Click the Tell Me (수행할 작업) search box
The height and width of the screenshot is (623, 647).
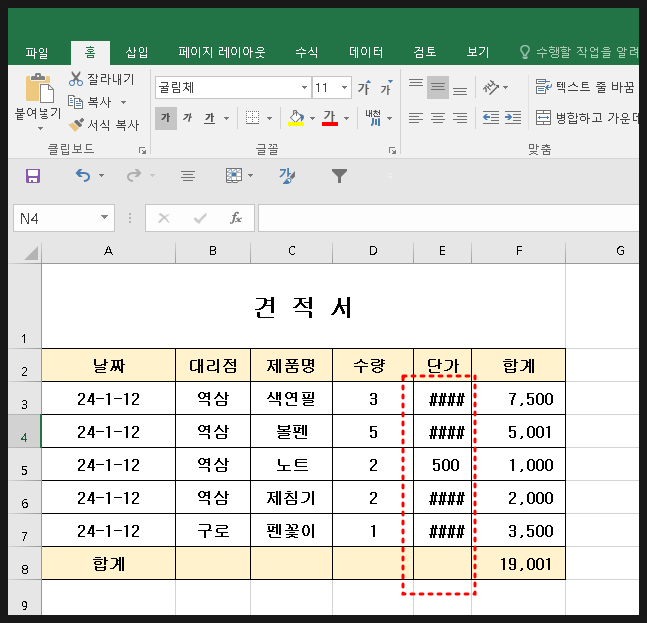coord(579,52)
